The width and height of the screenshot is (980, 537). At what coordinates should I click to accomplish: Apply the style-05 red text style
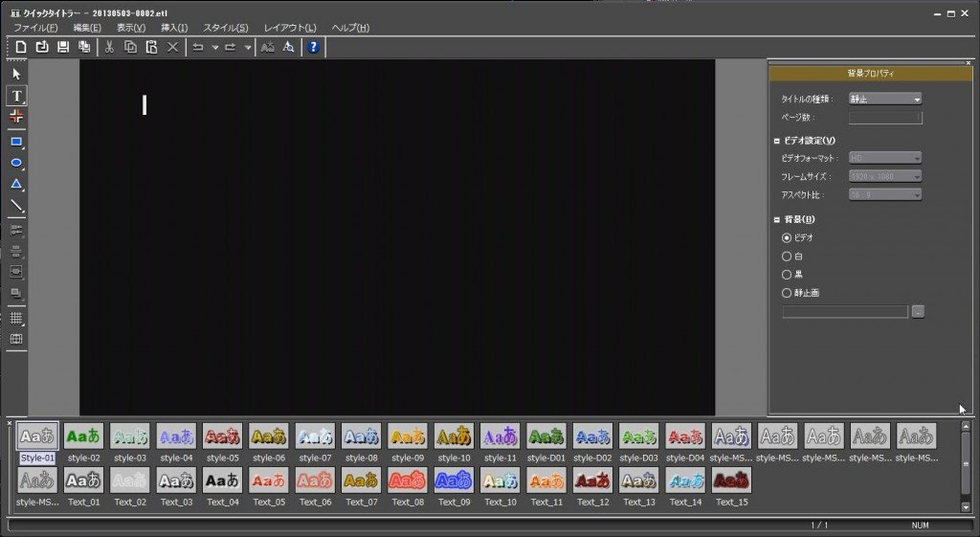[222, 436]
